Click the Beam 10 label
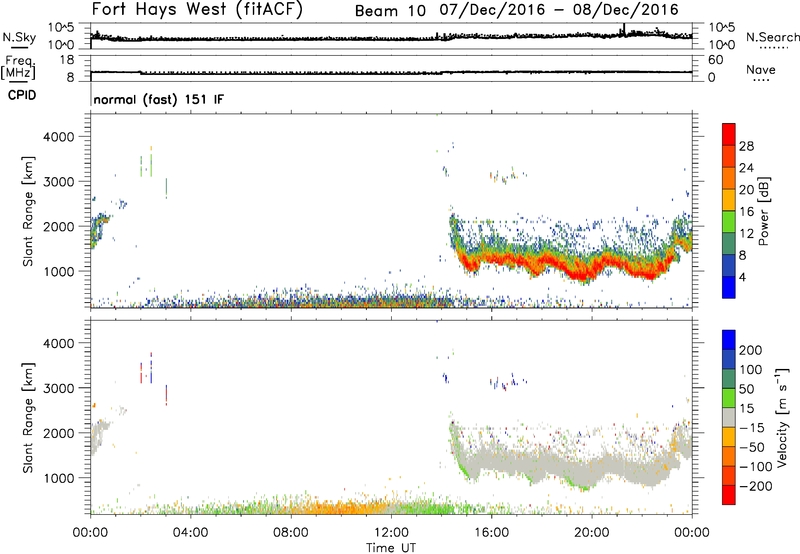Viewport: 800px width, 554px height. (x=390, y=11)
